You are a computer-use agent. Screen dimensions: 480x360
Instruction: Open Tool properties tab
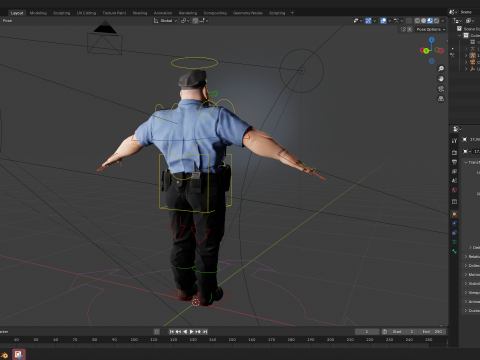[x=454, y=141]
